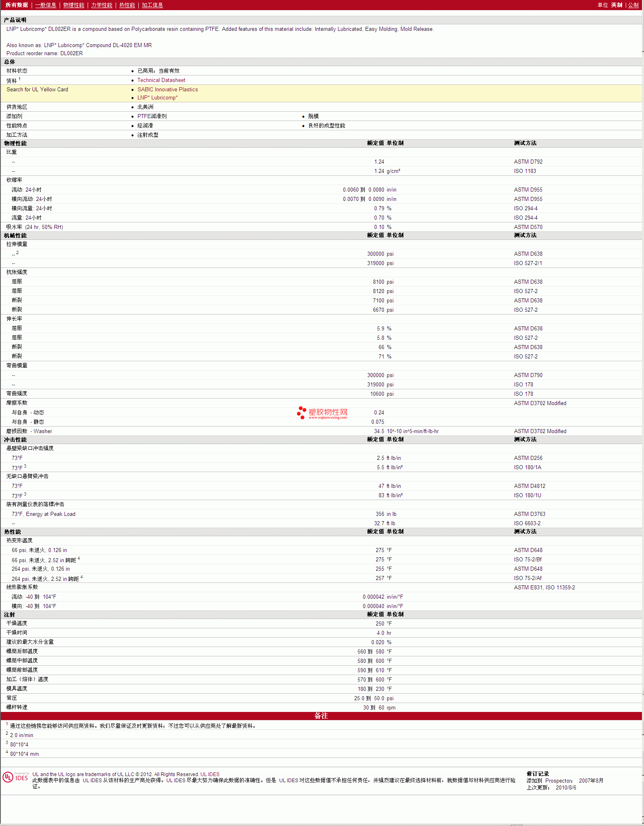Select 英制 unit system
The width and height of the screenshot is (644, 826).
(616, 5)
